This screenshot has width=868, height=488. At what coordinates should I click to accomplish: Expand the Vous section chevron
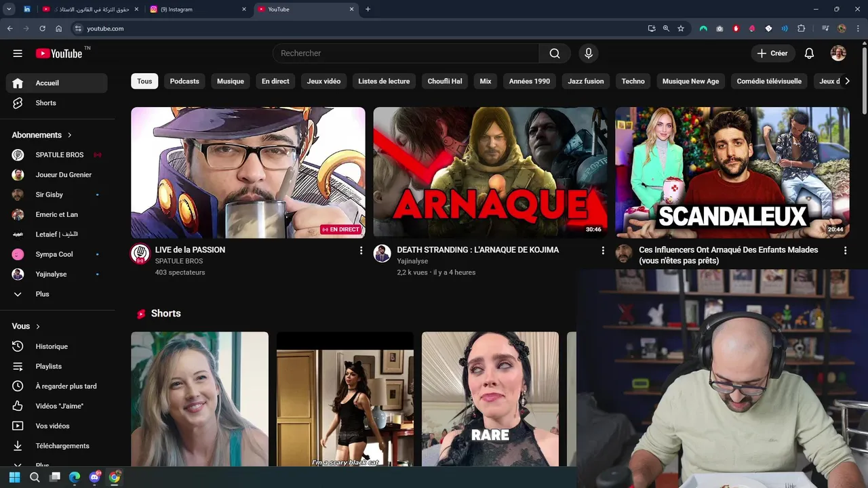pyautogui.click(x=38, y=326)
